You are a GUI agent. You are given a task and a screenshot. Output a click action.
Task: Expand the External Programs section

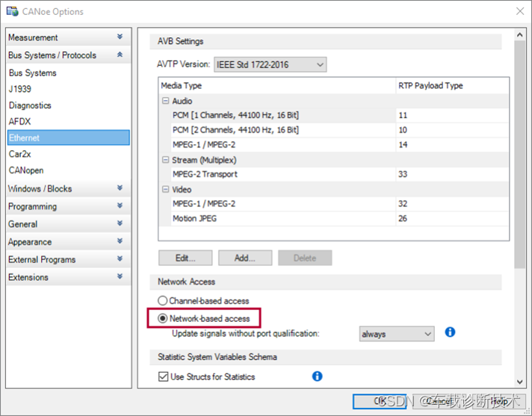pyautogui.click(x=120, y=258)
